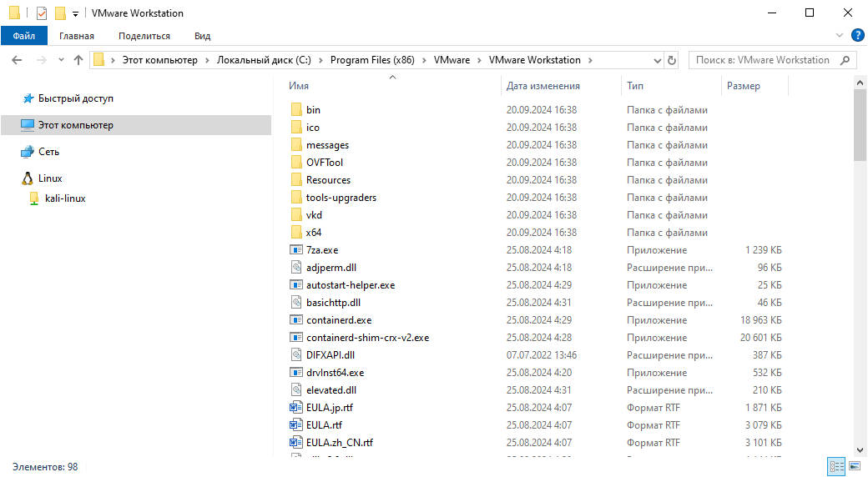The width and height of the screenshot is (868, 477).
Task: Click the OVFTool folder icon
Action: tap(296, 162)
